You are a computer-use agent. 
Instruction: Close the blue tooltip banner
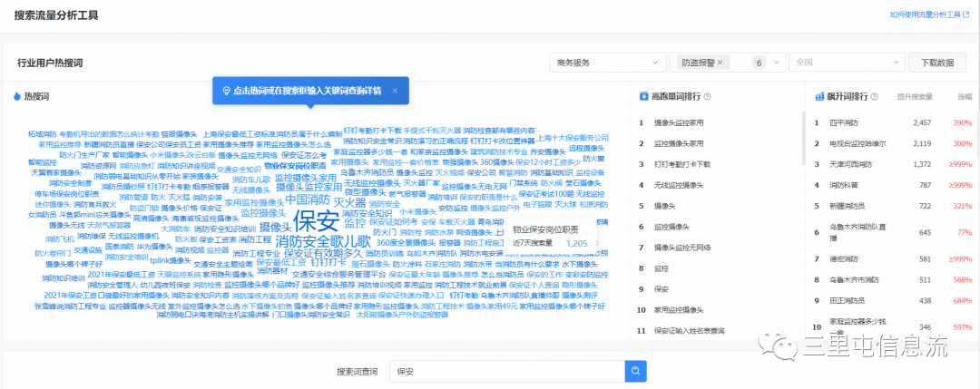(x=396, y=90)
